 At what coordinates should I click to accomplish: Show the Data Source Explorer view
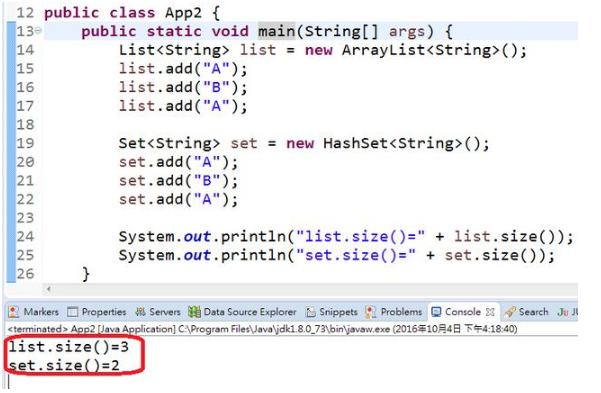click(x=242, y=312)
